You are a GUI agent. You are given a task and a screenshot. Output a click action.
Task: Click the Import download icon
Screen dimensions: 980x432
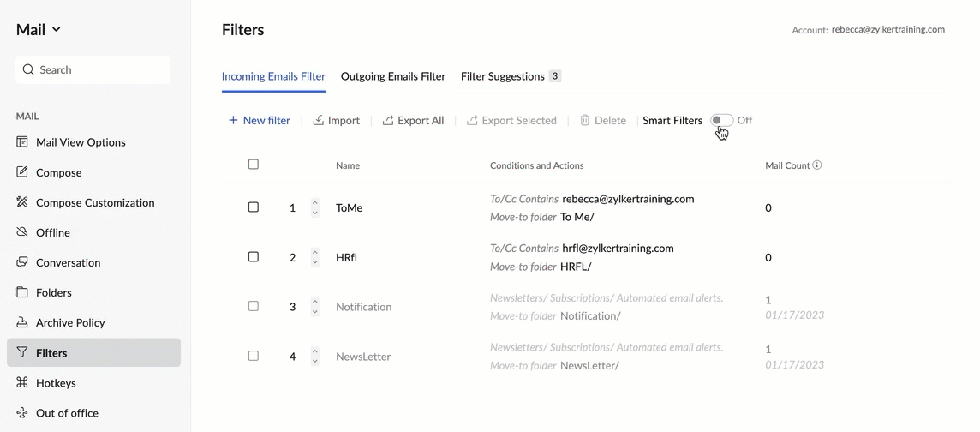click(318, 120)
